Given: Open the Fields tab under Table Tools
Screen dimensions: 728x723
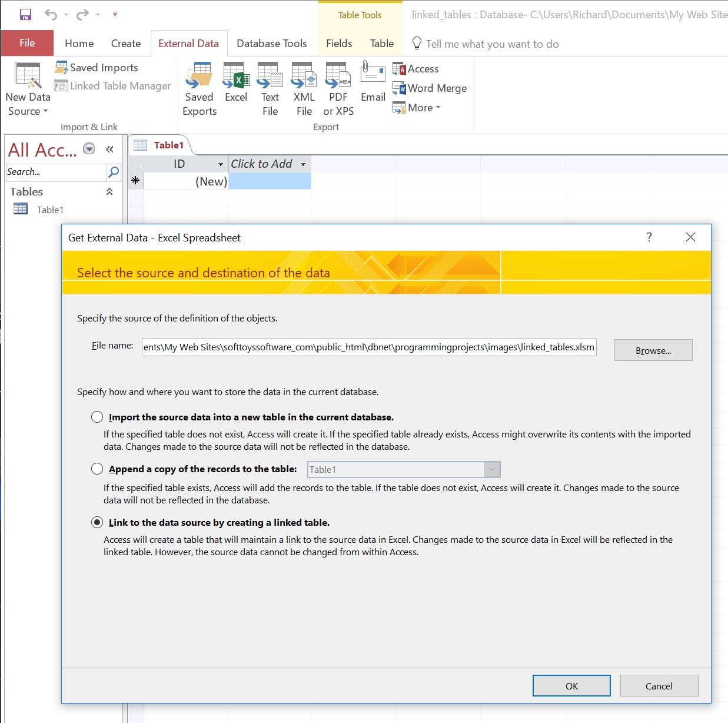Looking at the screenshot, I should click(x=339, y=44).
